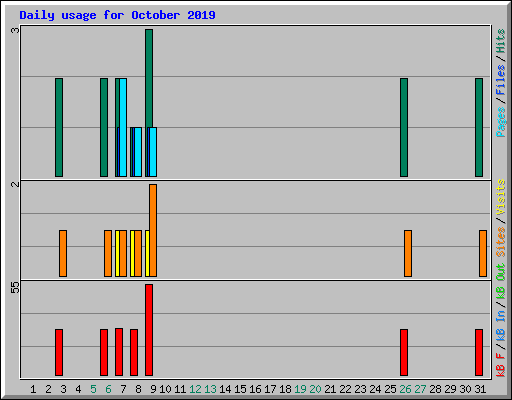Click day "28" label on the date axis

(435, 389)
